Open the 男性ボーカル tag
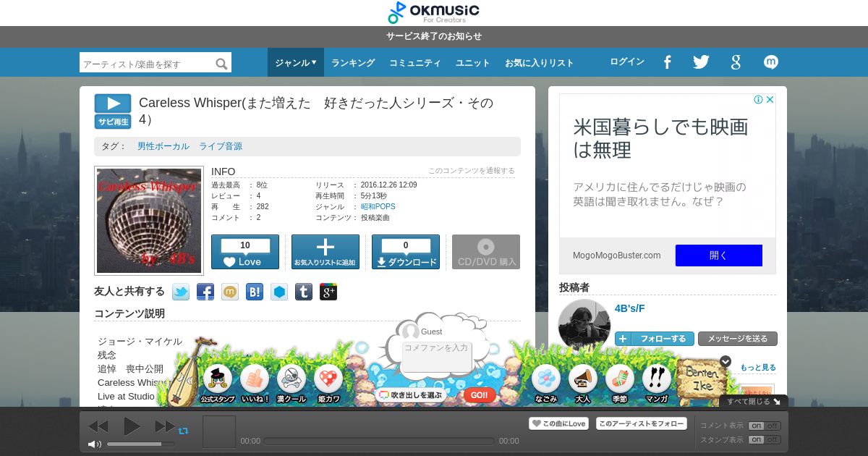 [x=163, y=146]
